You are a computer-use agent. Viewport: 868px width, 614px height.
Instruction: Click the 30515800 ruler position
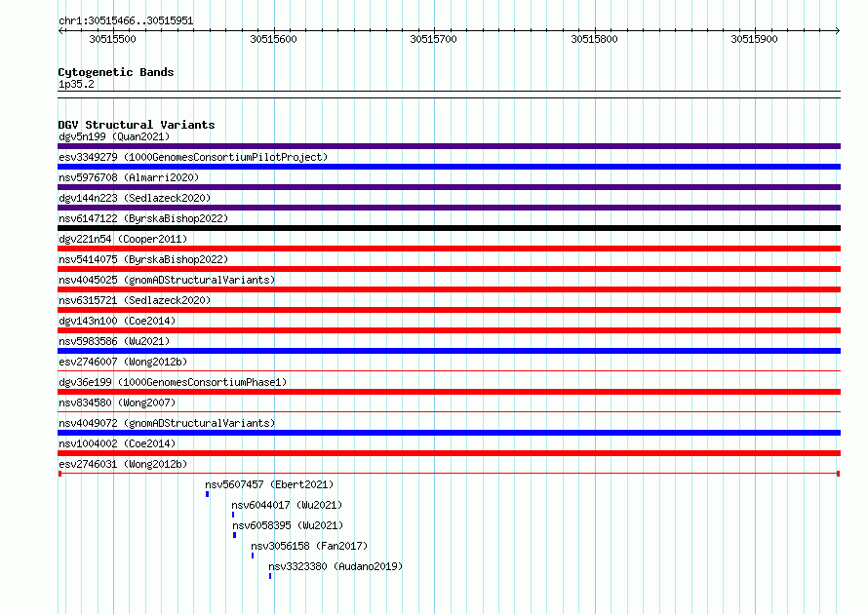pyautogui.click(x=595, y=39)
